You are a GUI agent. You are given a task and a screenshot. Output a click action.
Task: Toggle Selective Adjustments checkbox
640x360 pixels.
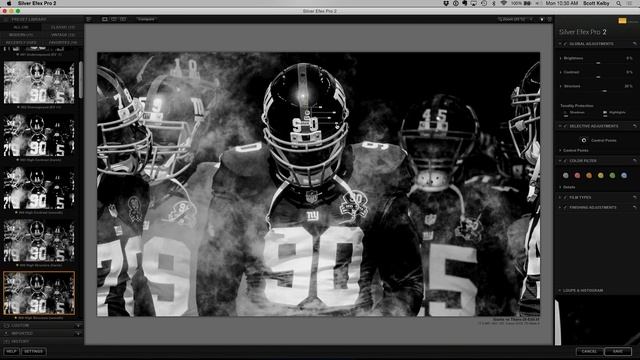click(566, 126)
